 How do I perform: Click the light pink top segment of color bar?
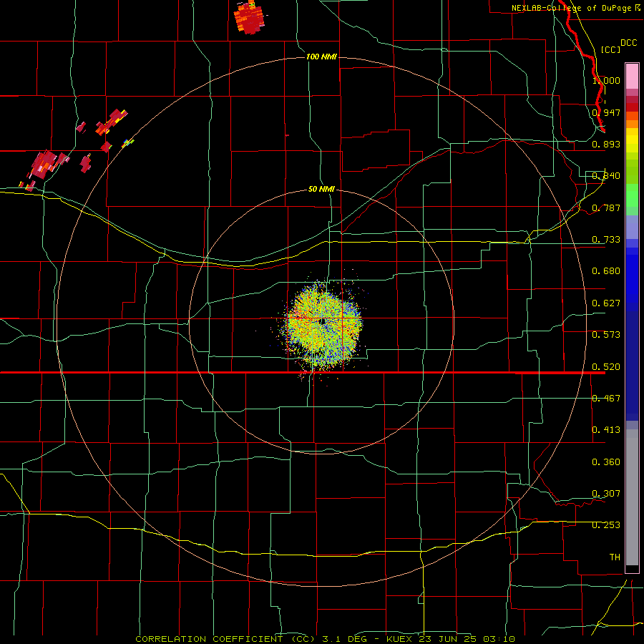632,76
